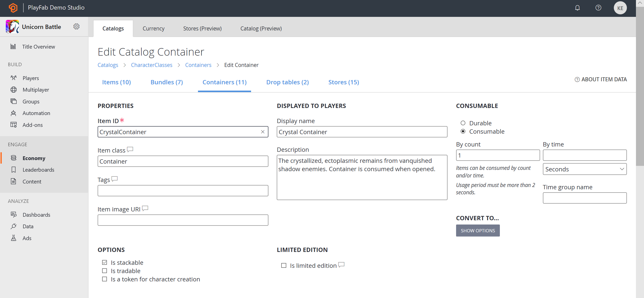Click the Content sidebar icon
This screenshot has width=644, height=298.
14,181
